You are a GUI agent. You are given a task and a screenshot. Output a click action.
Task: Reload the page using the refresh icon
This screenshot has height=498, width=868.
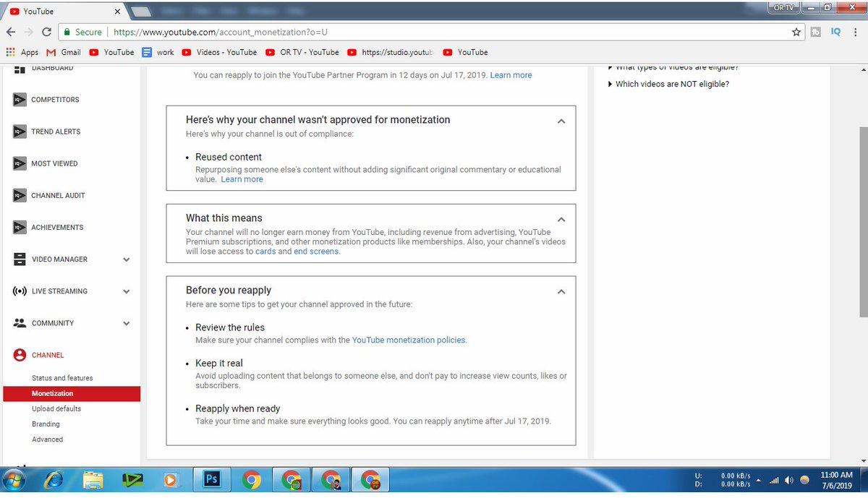click(47, 32)
